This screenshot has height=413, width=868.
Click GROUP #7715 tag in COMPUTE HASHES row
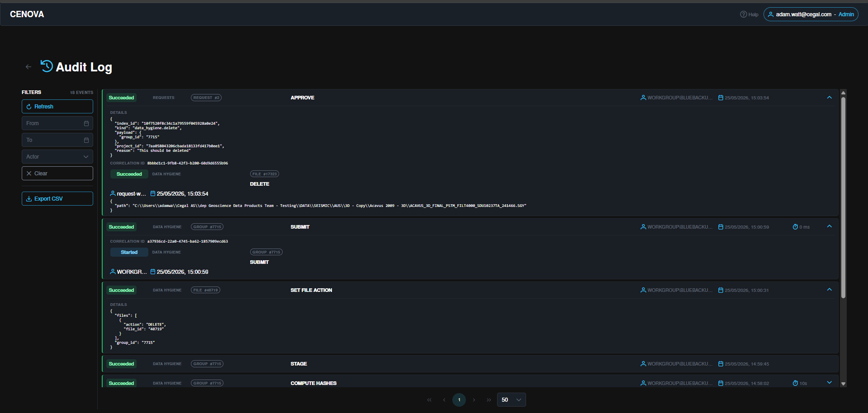point(207,383)
